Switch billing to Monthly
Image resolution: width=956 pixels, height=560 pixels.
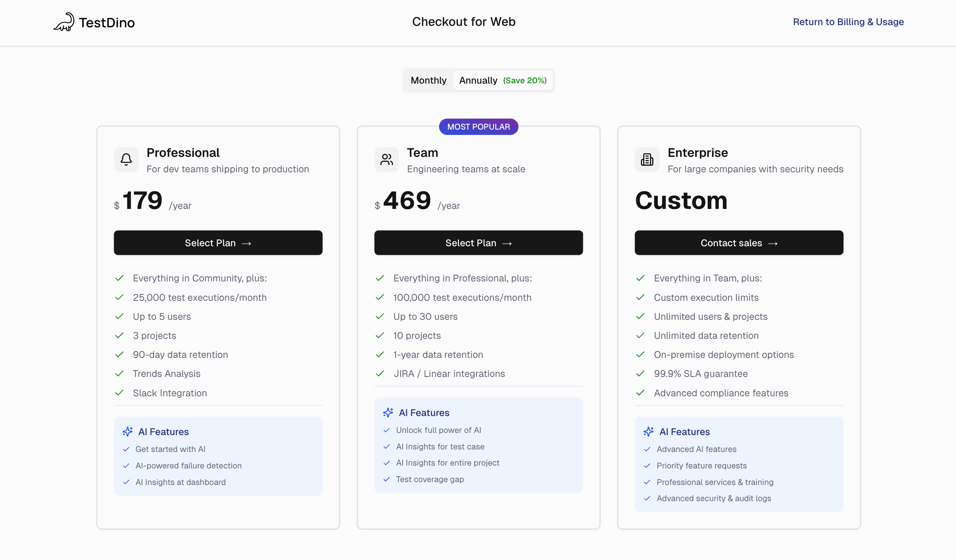point(428,80)
